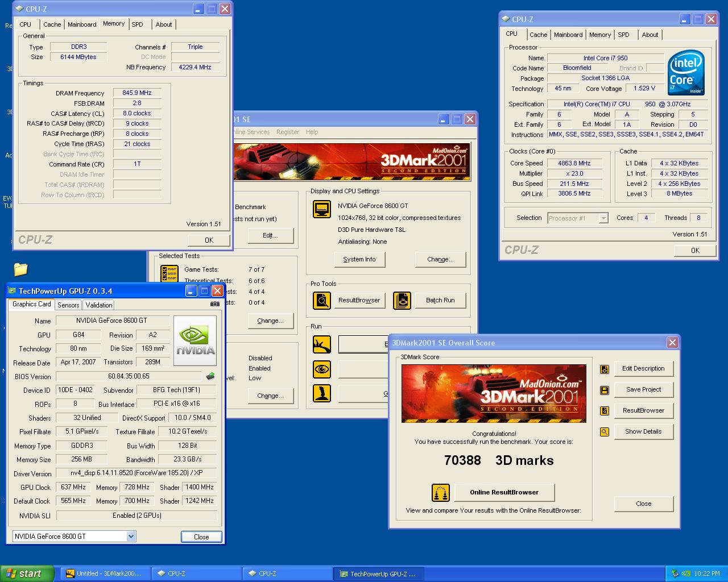The width and height of the screenshot is (728, 582).
Task: Switch to SPD tab in Memory CPU-Z window
Action: point(138,24)
